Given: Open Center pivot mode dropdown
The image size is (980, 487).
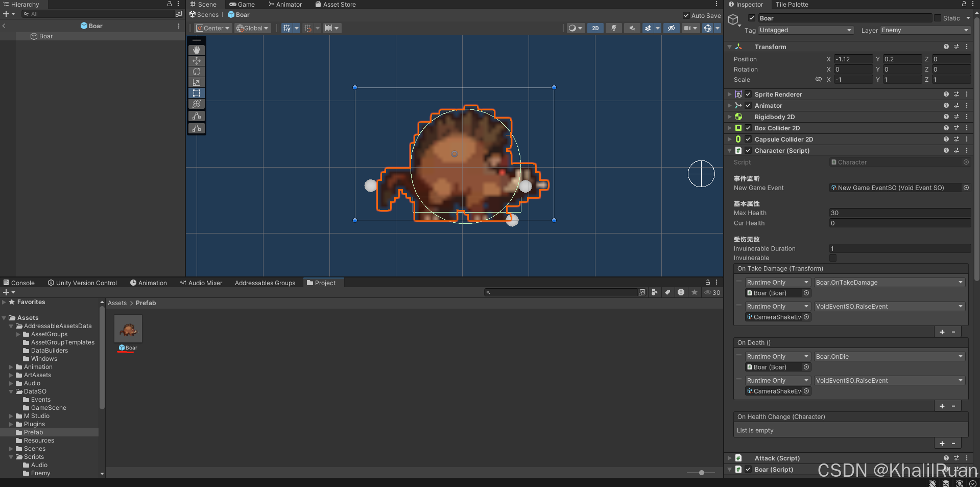Looking at the screenshot, I should (x=213, y=28).
